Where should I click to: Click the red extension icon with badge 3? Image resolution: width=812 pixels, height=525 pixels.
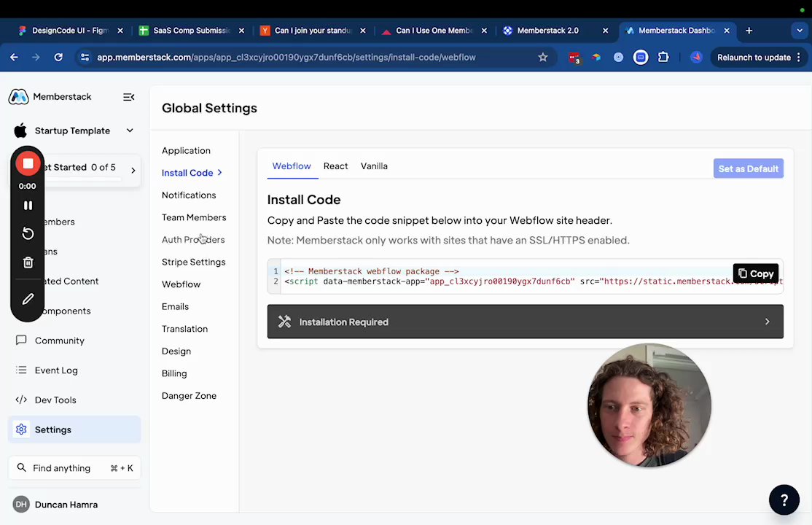tap(574, 58)
